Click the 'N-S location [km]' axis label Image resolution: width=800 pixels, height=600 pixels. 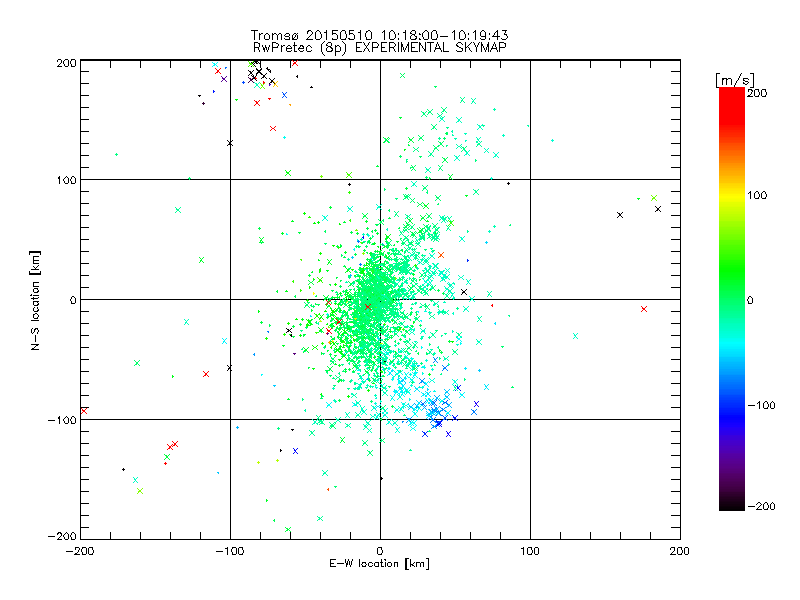pyautogui.click(x=35, y=300)
